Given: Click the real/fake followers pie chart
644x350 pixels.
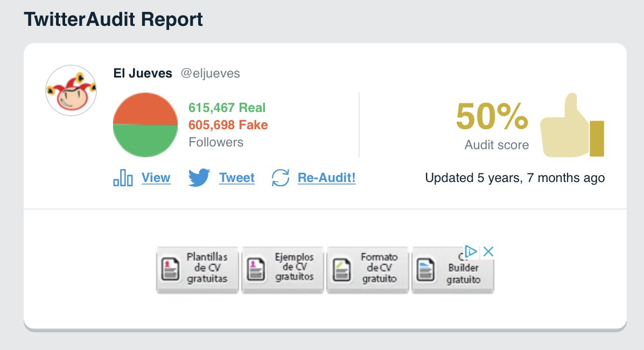Looking at the screenshot, I should pos(145,125).
